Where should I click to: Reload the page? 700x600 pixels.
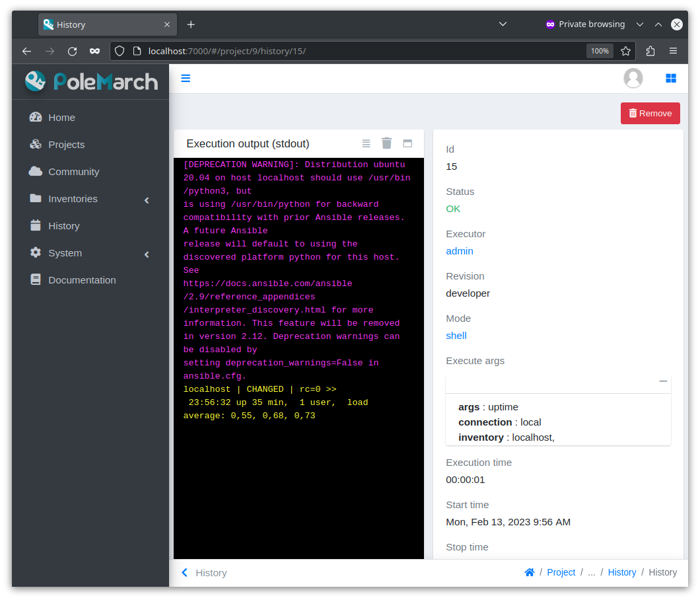pyautogui.click(x=73, y=51)
